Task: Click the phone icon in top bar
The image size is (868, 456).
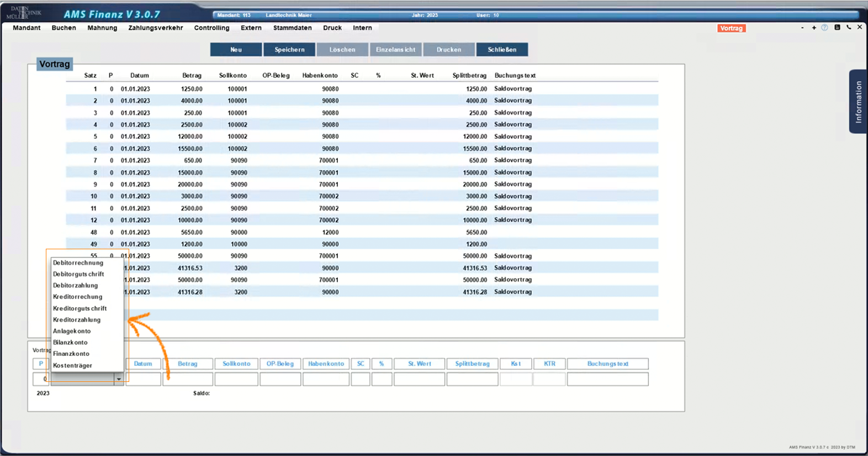Action: point(849,28)
